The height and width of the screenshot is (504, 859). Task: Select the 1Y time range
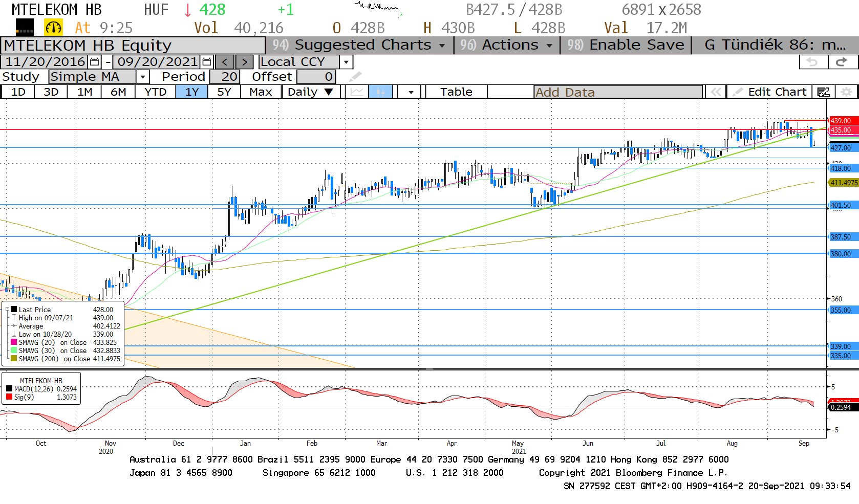click(x=191, y=92)
